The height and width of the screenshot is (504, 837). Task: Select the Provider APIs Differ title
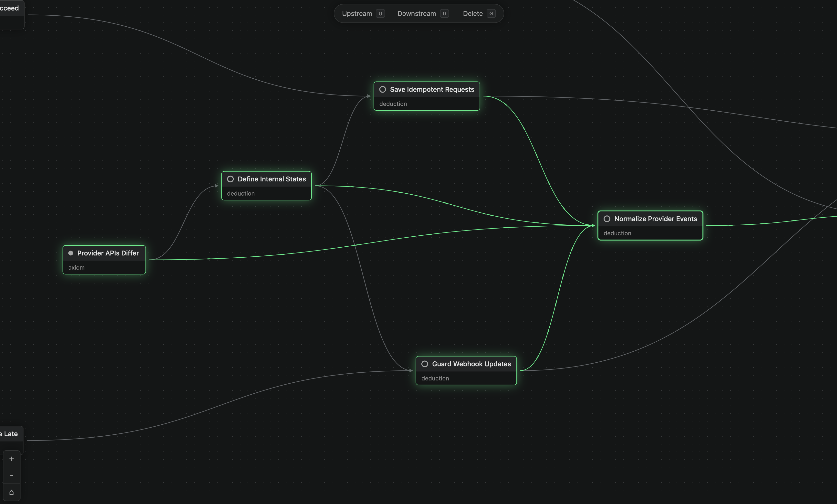108,253
